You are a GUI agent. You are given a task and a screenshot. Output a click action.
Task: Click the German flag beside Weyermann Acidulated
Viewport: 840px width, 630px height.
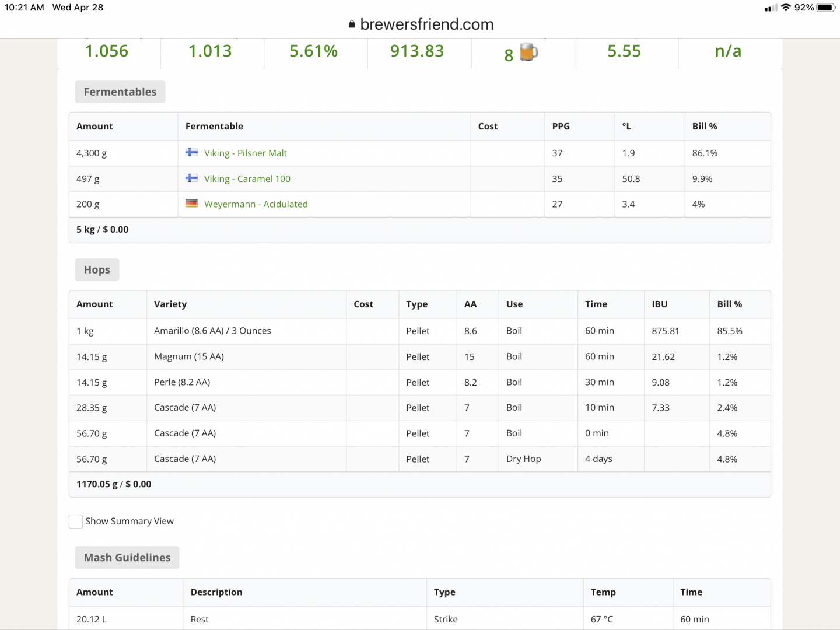coord(191,204)
